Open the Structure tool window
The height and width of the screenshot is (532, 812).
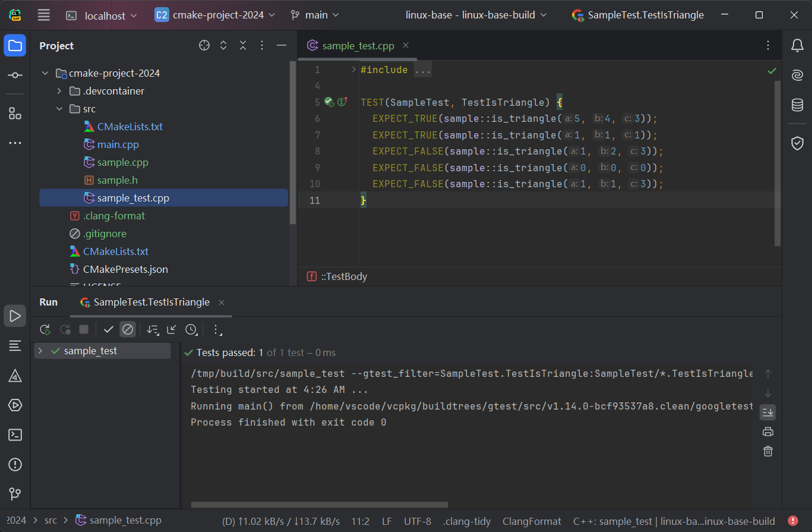click(15, 114)
